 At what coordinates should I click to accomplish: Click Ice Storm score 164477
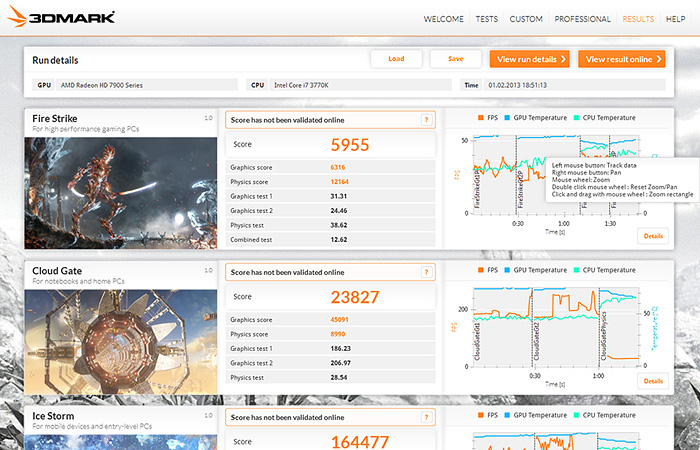click(x=360, y=442)
